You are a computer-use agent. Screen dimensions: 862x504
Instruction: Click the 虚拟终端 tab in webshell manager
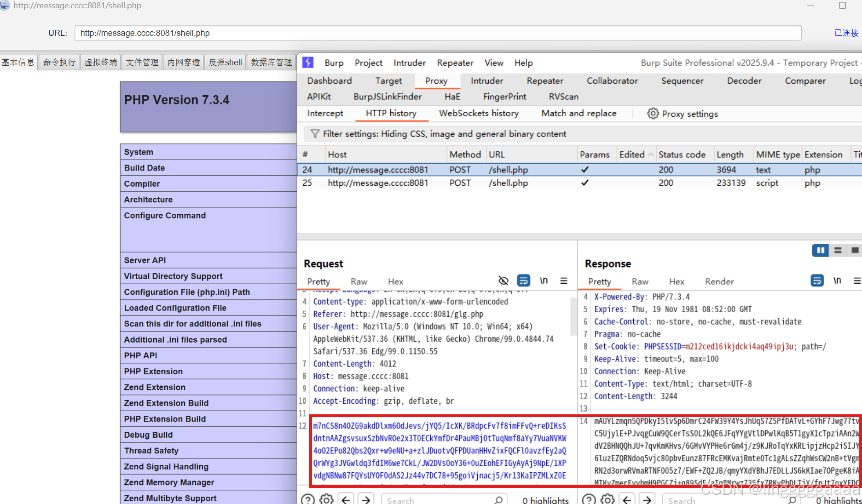(101, 62)
